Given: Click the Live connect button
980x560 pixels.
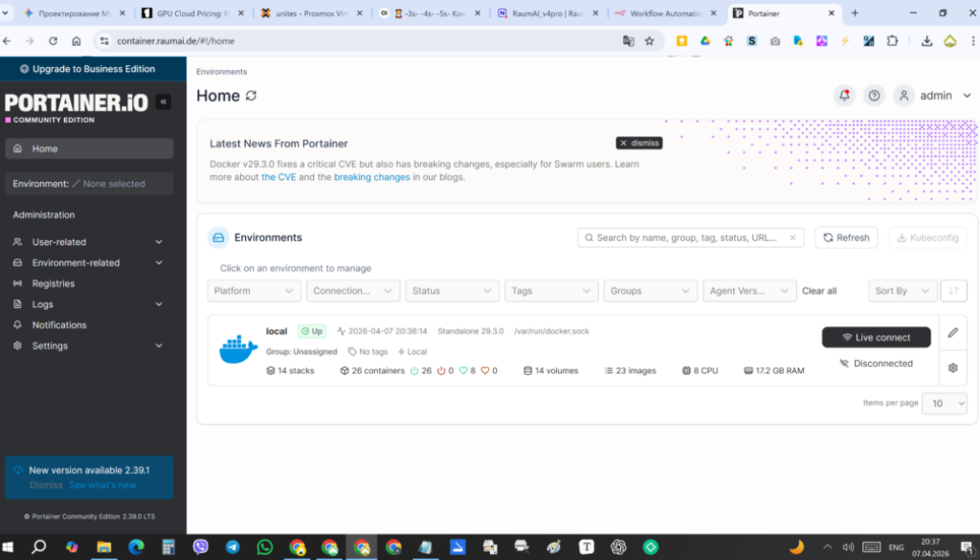Looking at the screenshot, I should [x=876, y=338].
